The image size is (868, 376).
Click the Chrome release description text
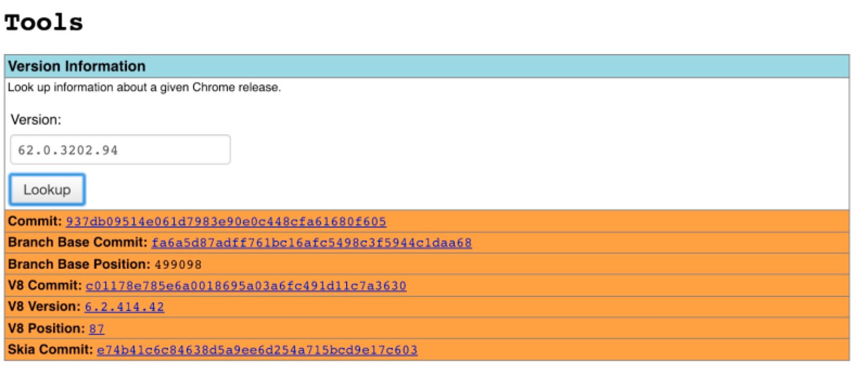[x=144, y=87]
